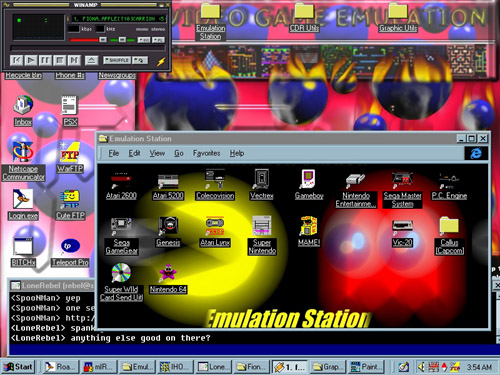Open the Go menu in Emulation Station

179,153
